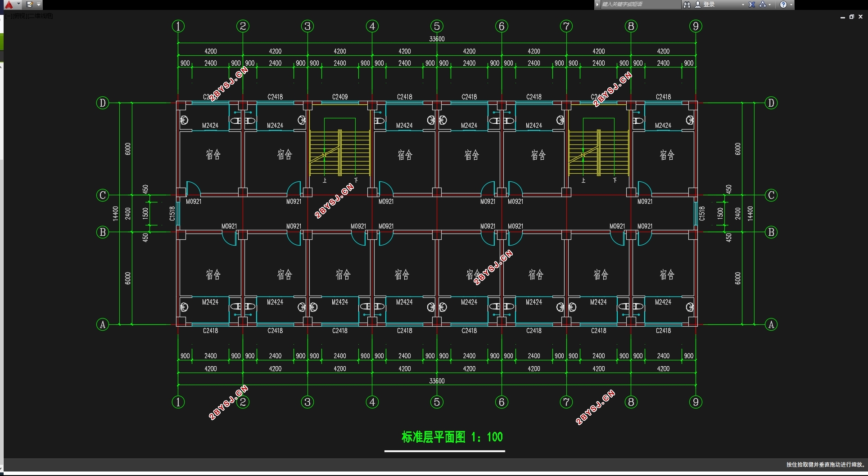Select the drawing title 标准层平面图 1:100
This screenshot has height=476, width=868.
pos(452,437)
